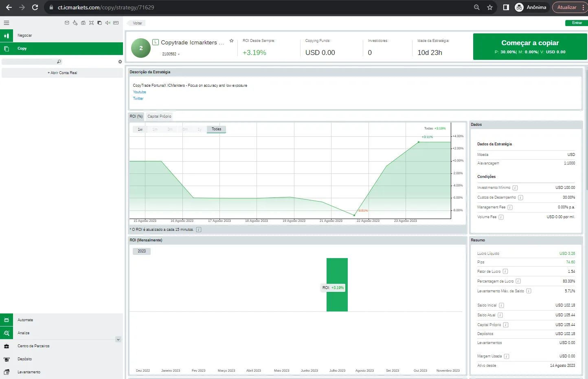Screen dimensions: 588x379
Task: Click the ROI update info icon
Action: [199, 230]
